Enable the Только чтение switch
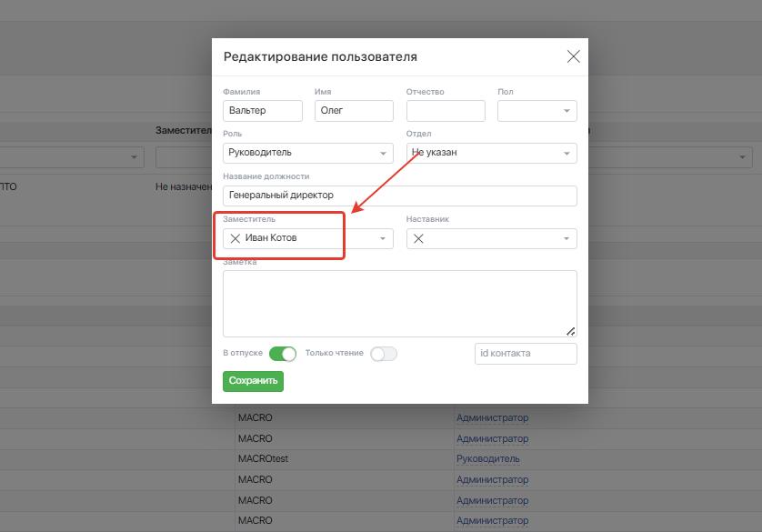 [384, 354]
